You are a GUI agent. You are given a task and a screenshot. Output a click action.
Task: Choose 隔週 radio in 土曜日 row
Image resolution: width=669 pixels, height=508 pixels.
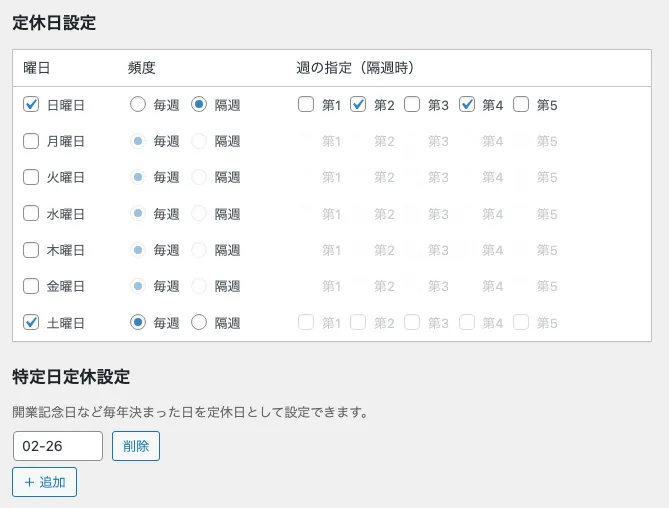[x=199, y=323]
